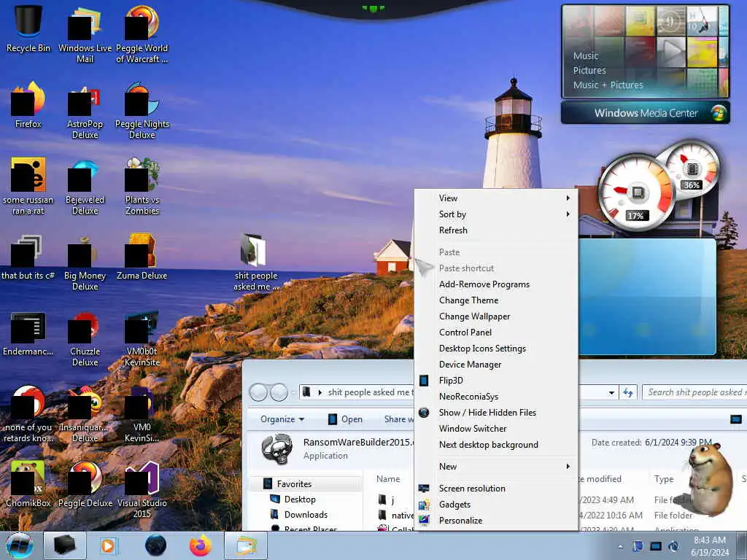
Task: Select Favorites in Explorer navigation pane
Action: [x=305, y=484]
